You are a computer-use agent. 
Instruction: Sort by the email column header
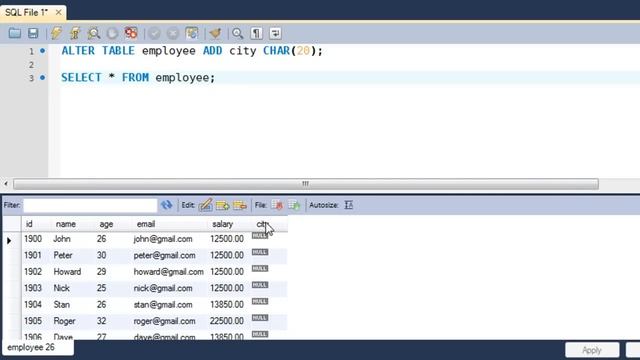[170, 224]
